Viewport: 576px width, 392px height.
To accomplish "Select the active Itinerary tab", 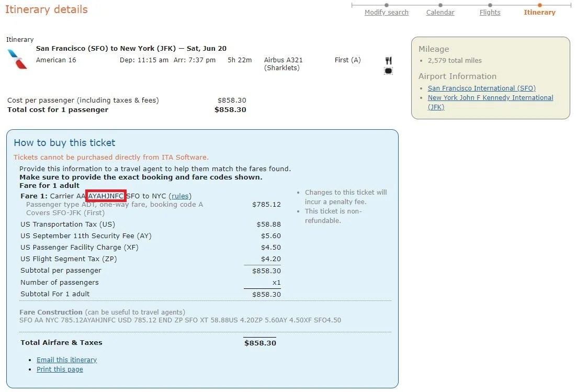I will (539, 12).
